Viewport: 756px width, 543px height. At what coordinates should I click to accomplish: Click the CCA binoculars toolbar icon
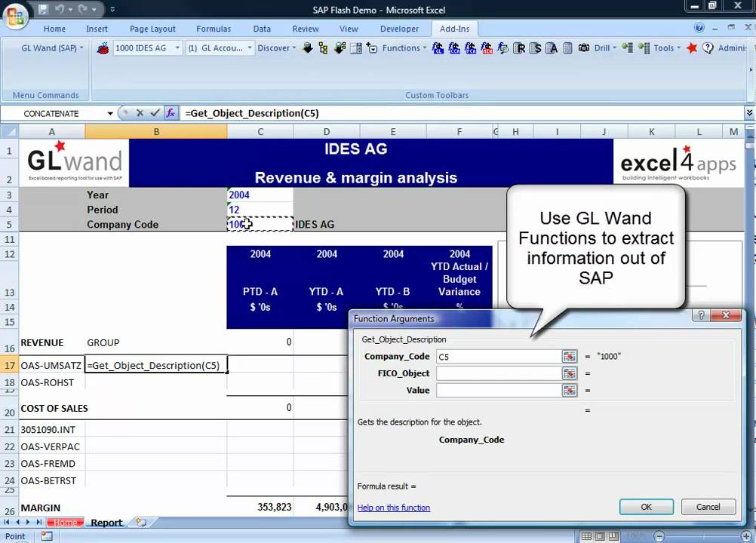[454, 48]
